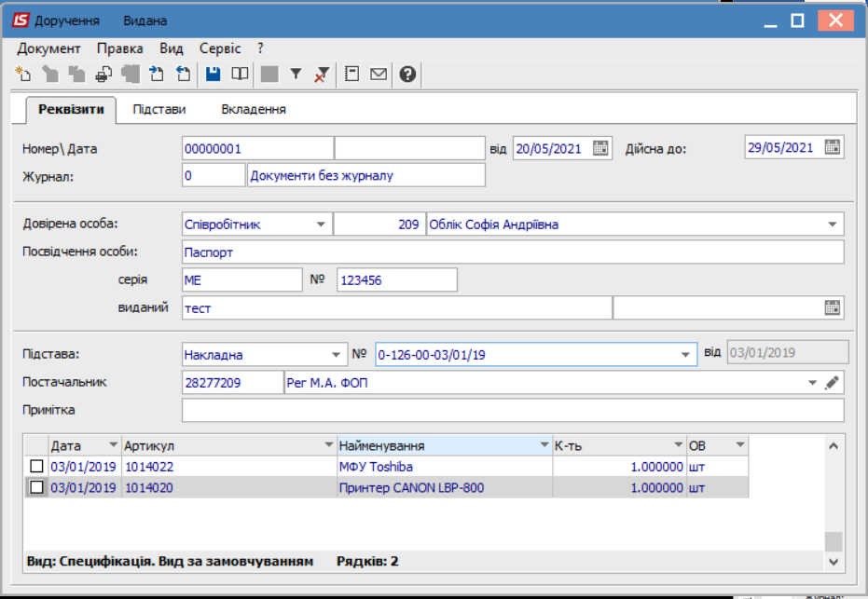Select the Принтер CANON LBP-800 name cell
The image size is (868, 599).
coord(445,487)
